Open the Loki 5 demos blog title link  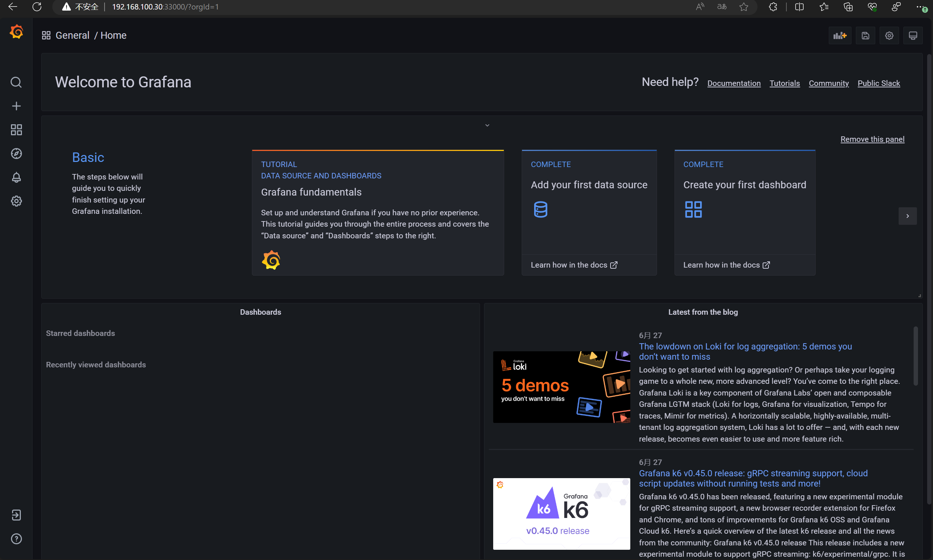click(x=745, y=351)
